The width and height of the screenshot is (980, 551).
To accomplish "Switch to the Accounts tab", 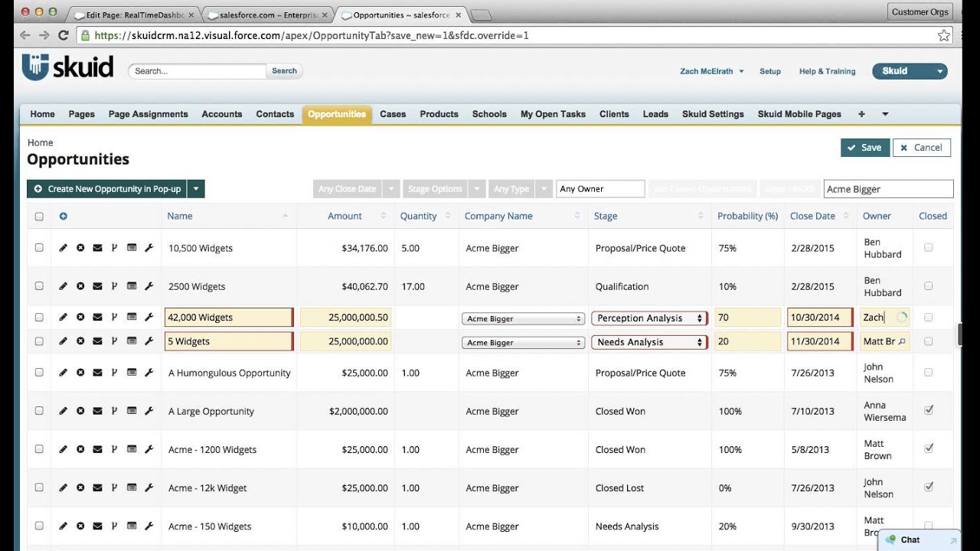I will (x=222, y=114).
